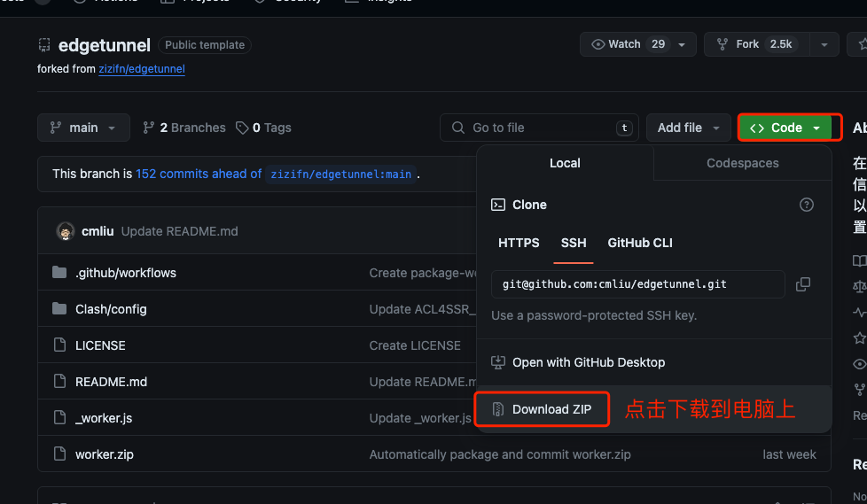Click the fork icon on Fork button
The width and height of the screenshot is (867, 504).
[x=722, y=44]
